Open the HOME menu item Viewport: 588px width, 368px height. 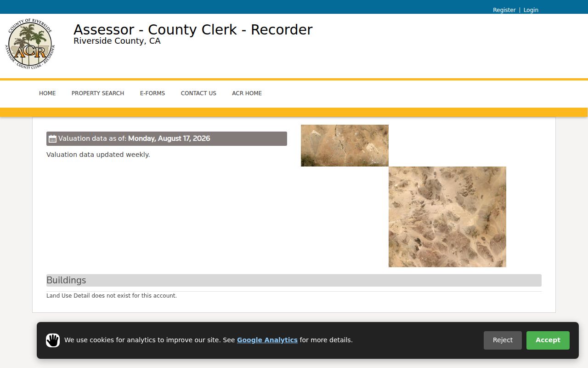[x=47, y=93]
